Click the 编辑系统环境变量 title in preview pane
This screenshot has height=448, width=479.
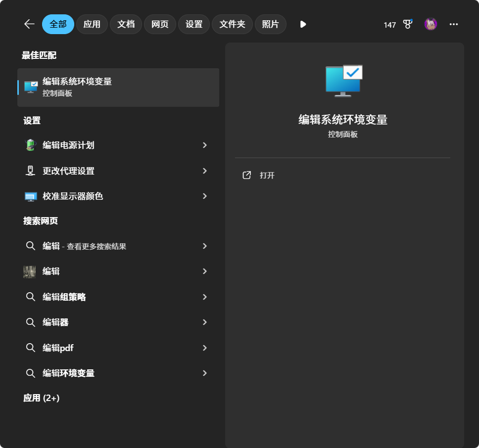coord(343,120)
